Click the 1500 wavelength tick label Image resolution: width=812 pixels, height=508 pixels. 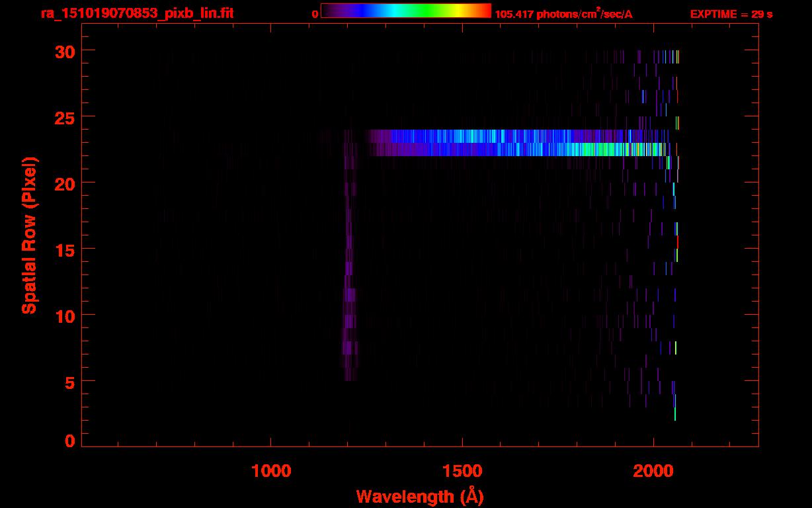coord(462,471)
